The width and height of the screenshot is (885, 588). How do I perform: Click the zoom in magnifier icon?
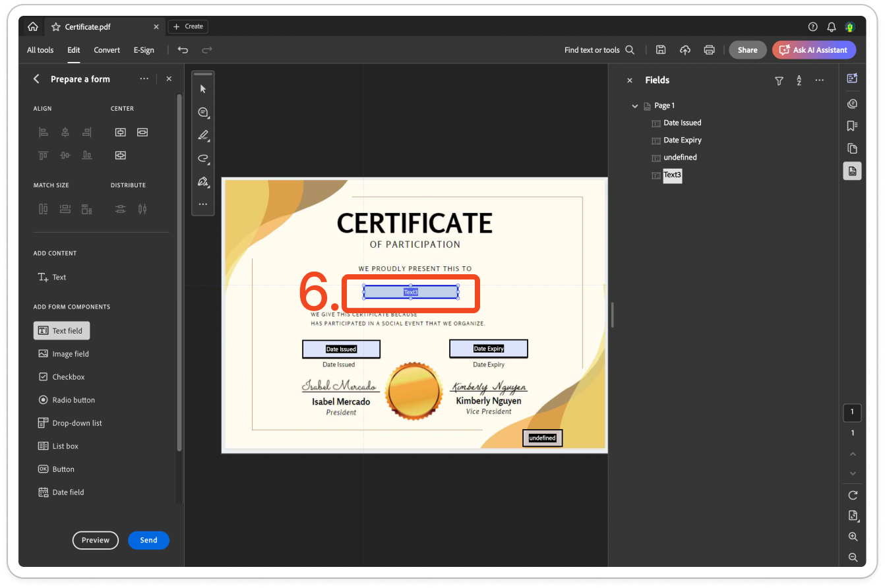coord(853,537)
